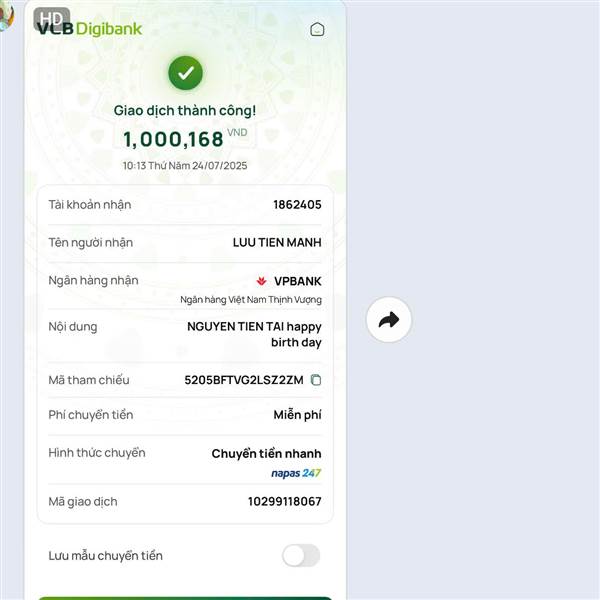Copy the reference code with clipboard icon

(x=316, y=380)
